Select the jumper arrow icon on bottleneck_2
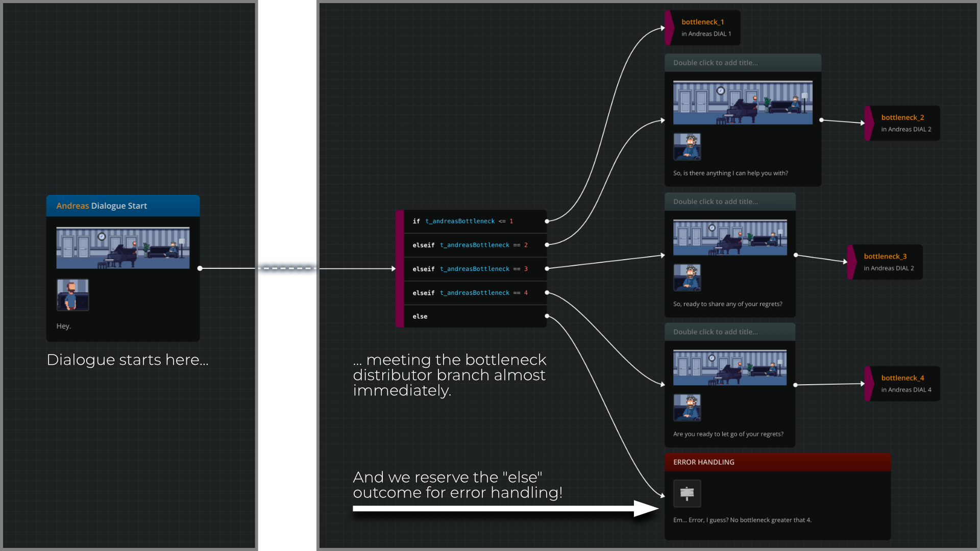This screenshot has width=980, height=551. [869, 123]
